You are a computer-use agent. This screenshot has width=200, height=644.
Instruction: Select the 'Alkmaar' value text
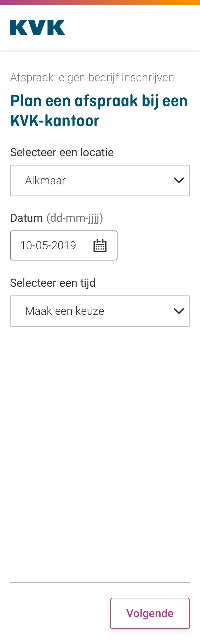(x=46, y=181)
